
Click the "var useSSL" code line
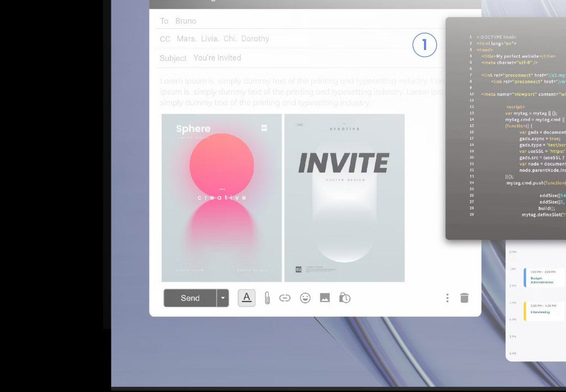tap(542, 151)
